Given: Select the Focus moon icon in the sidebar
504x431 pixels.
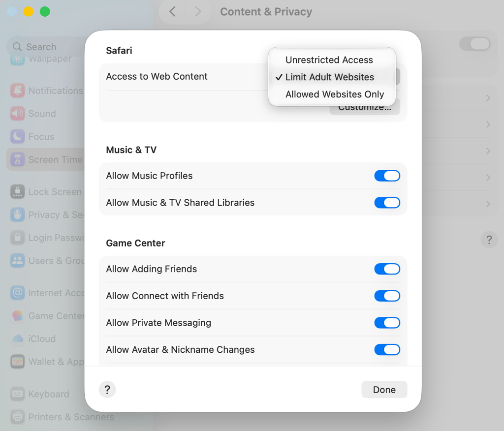Looking at the screenshot, I should pos(17,137).
